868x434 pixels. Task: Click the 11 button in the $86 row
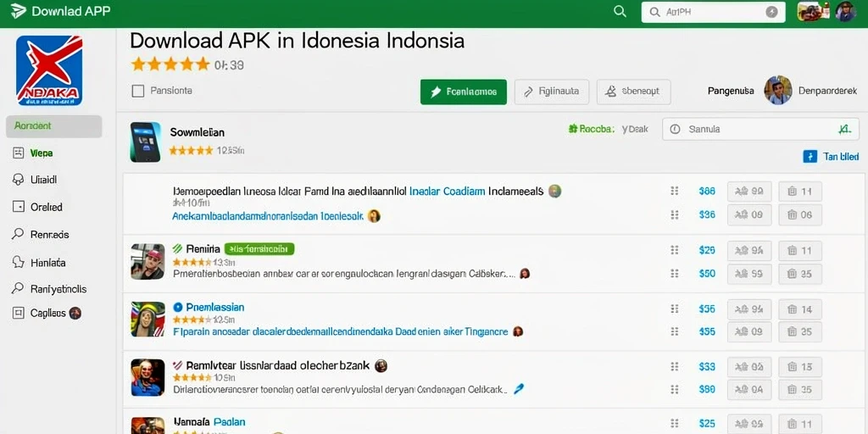(800, 192)
